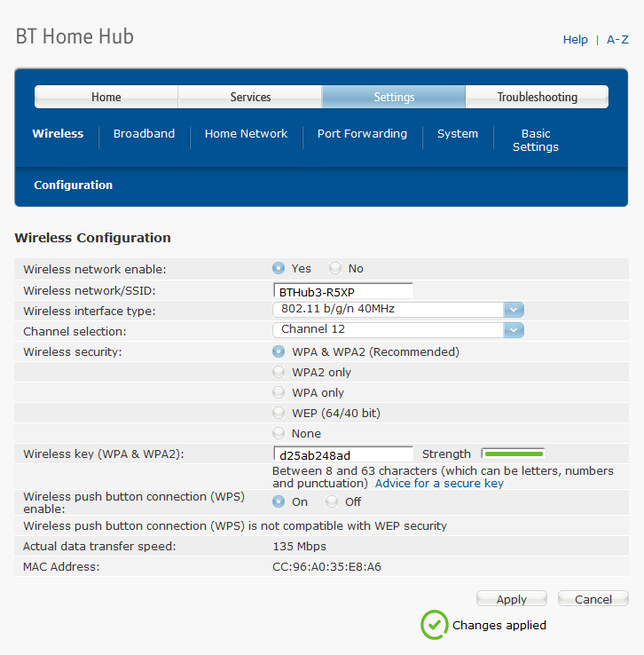Screen dimensions: 644x655
Task: Open the Help link
Action: point(575,40)
